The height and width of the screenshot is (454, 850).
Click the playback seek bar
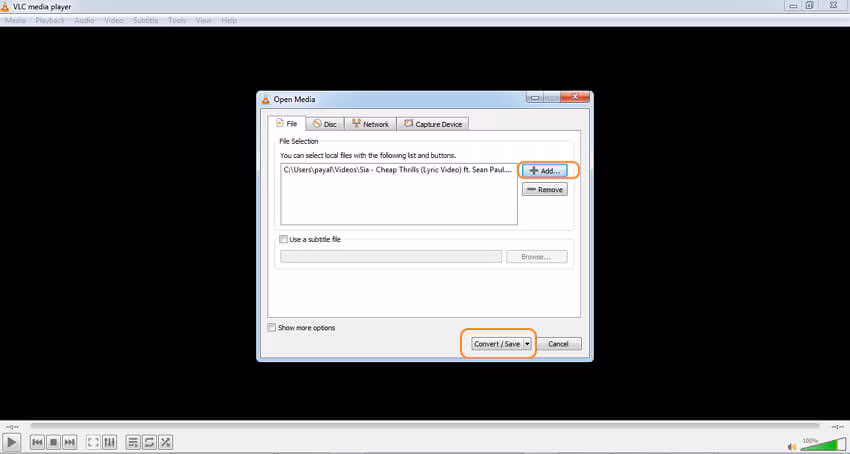coord(424,427)
